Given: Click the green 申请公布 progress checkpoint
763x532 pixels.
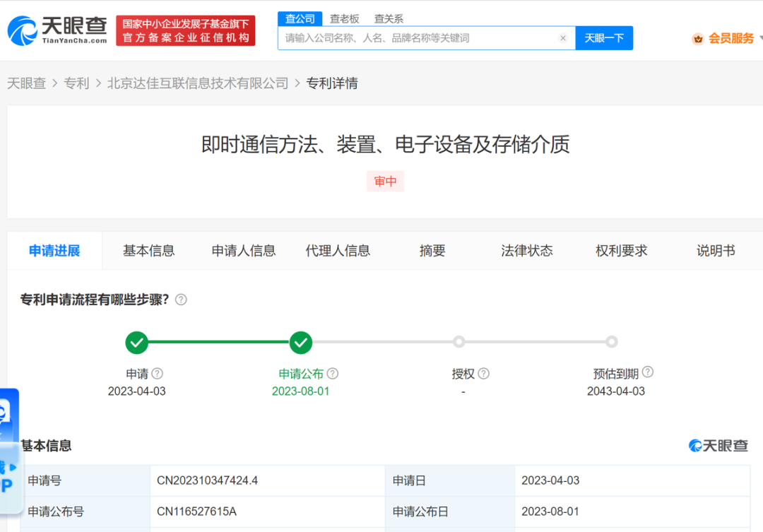Looking at the screenshot, I should pos(300,343).
